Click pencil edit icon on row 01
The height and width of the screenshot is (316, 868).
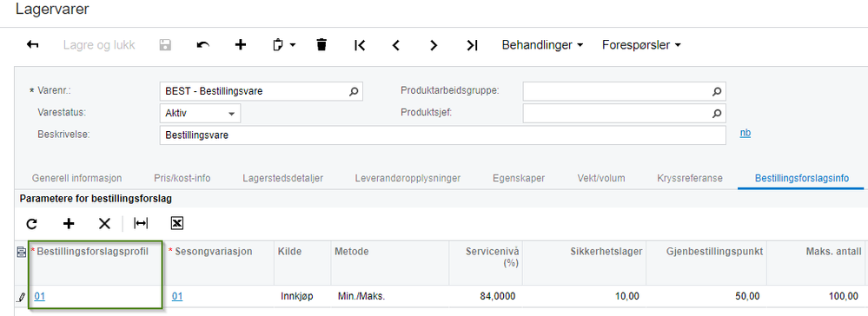point(22,297)
